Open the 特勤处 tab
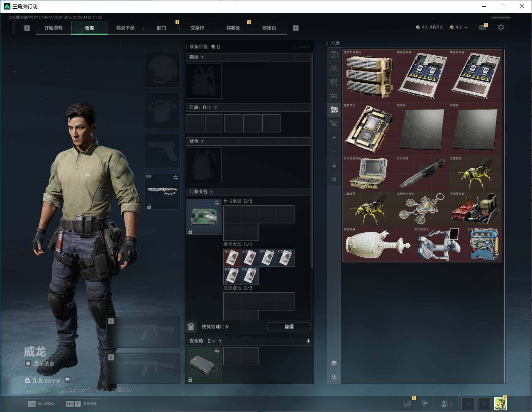The image size is (532, 412). [x=233, y=28]
